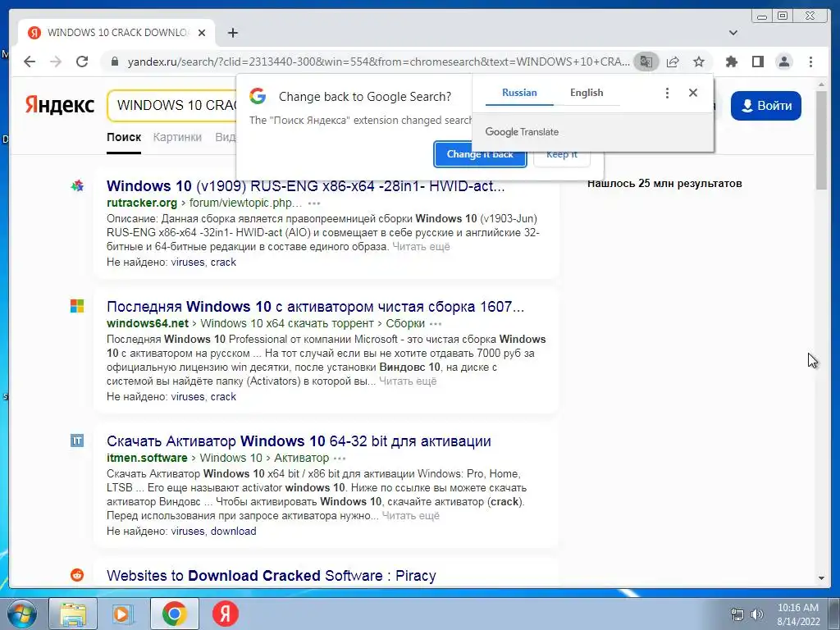Select Russian in the translate popup
This screenshot has width=840, height=630.
(519, 93)
